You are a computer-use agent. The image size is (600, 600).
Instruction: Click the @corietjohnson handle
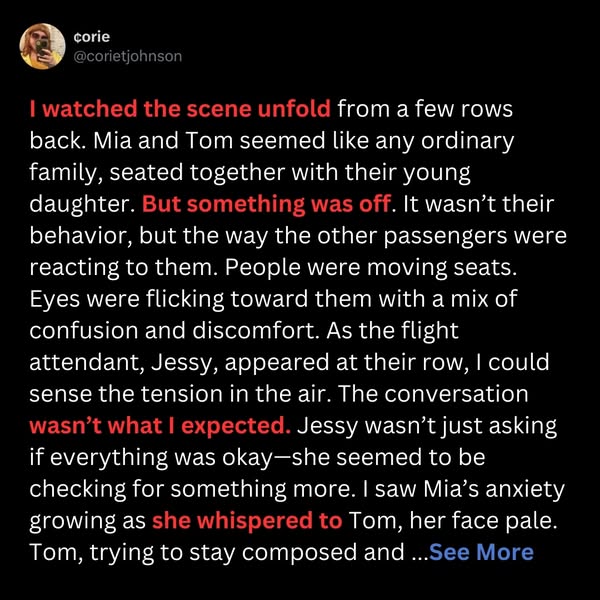[x=128, y=57]
